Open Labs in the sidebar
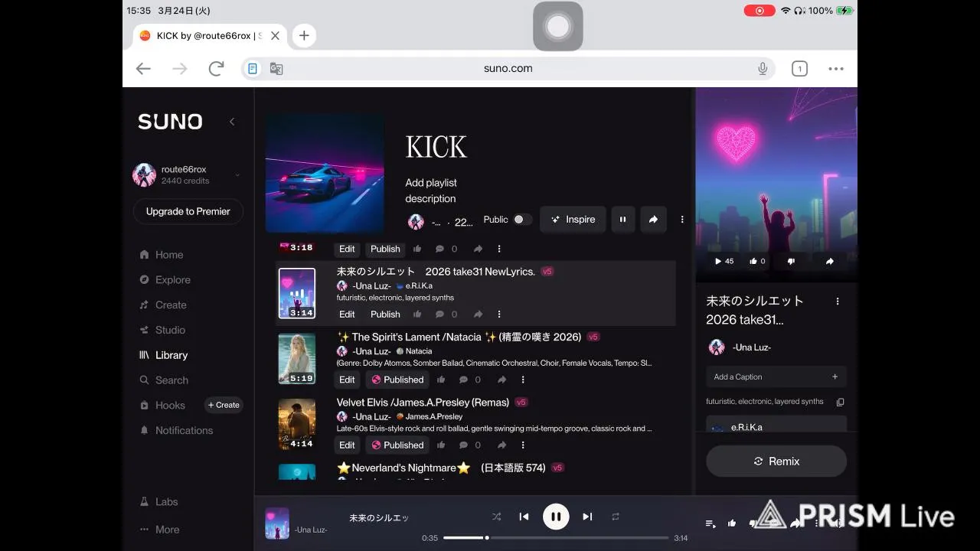The image size is (980, 551). 159,502
